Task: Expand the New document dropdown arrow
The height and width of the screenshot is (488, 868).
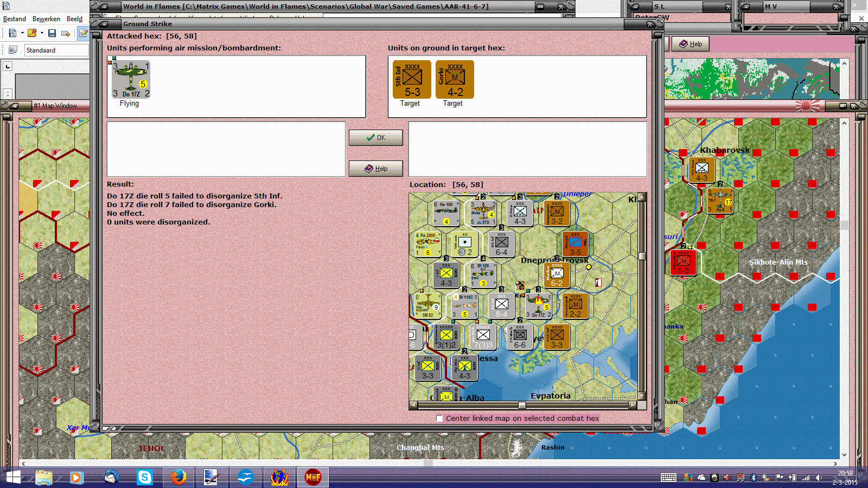Action: [x=22, y=33]
